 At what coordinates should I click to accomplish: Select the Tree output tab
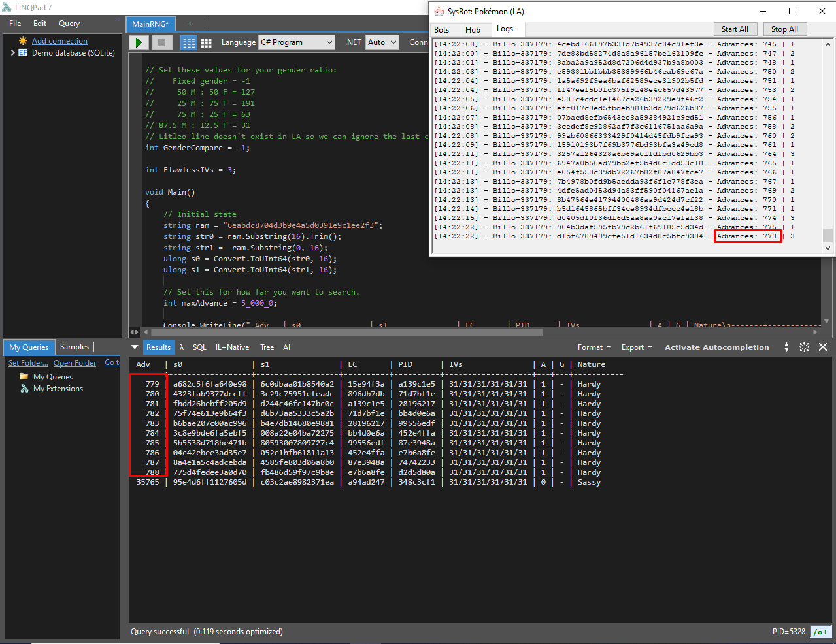coord(267,347)
